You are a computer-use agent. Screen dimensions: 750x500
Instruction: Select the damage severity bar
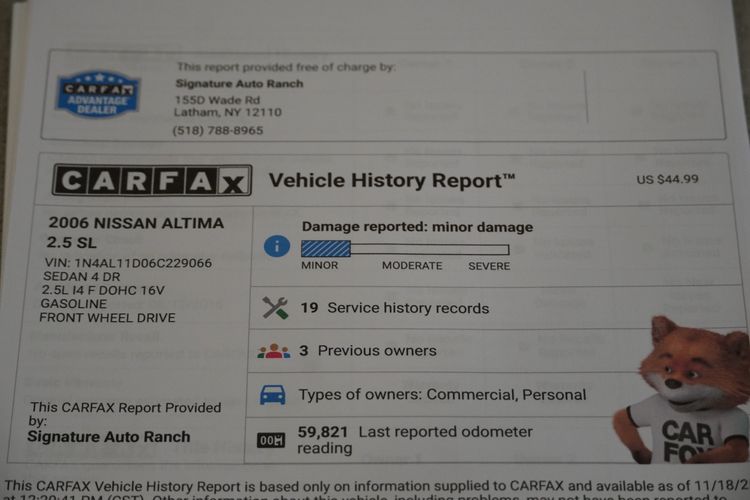[405, 249]
